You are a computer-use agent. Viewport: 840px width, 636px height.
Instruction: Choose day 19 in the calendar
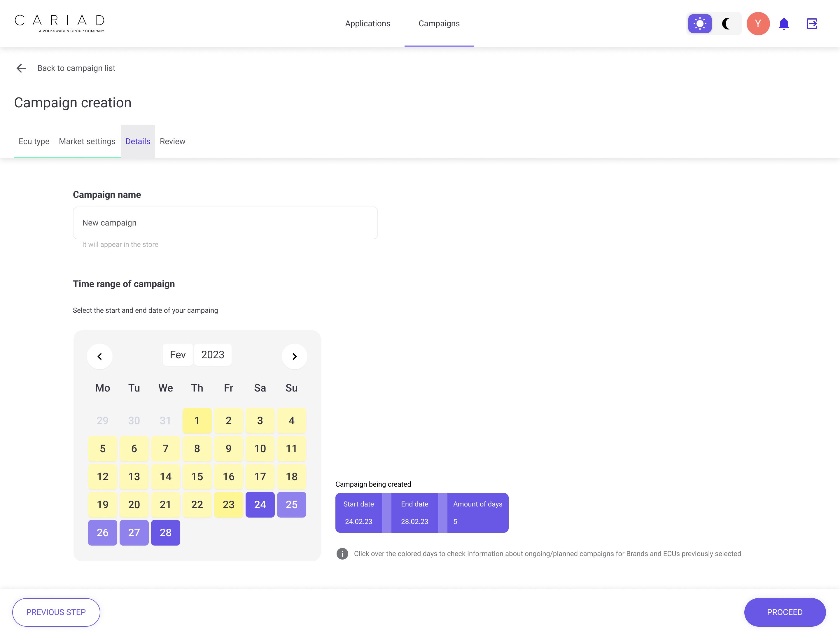pos(103,504)
